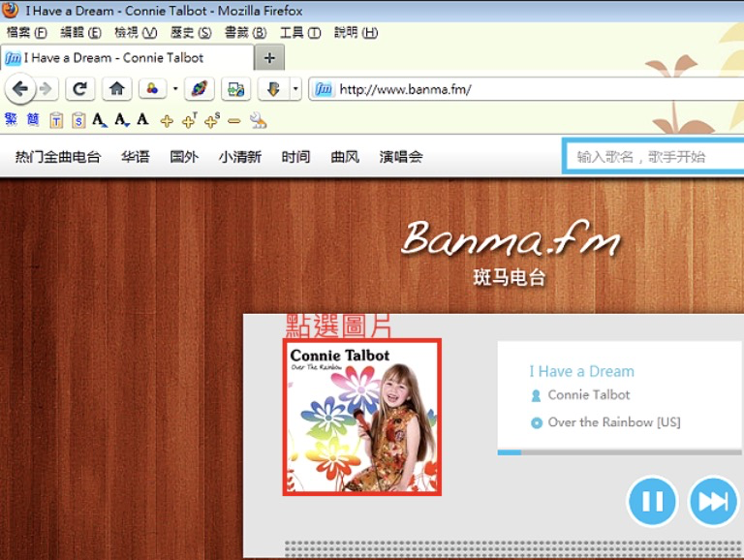Go back with the back arrow button
744x560 pixels.
20,89
